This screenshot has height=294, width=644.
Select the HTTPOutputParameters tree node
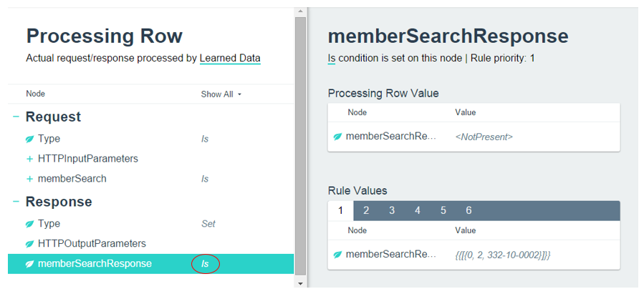click(92, 244)
